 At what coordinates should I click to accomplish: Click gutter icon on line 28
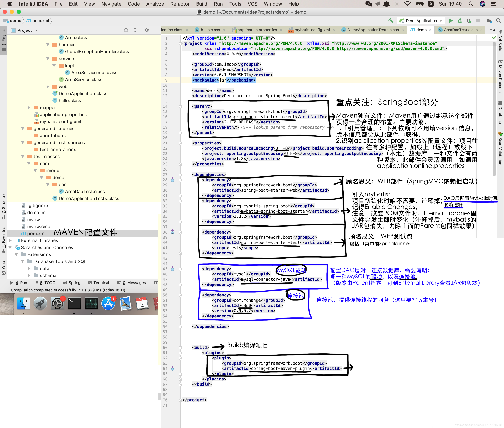coord(173,180)
